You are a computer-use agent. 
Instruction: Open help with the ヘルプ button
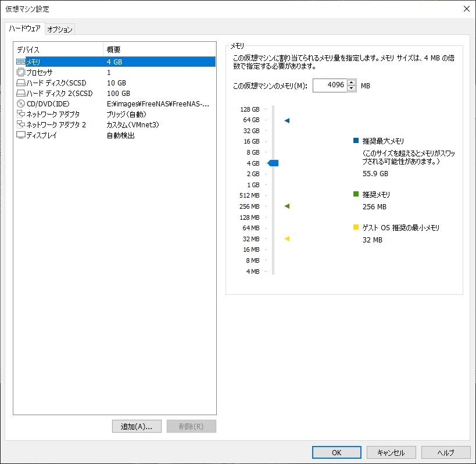tap(446, 452)
